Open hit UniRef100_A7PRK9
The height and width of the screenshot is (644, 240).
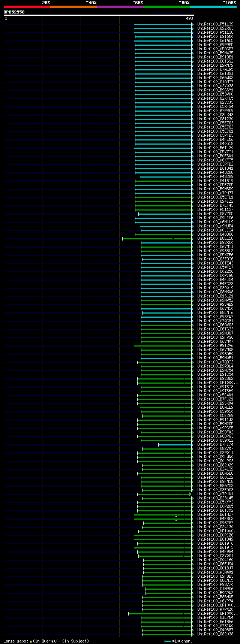coord(215,111)
